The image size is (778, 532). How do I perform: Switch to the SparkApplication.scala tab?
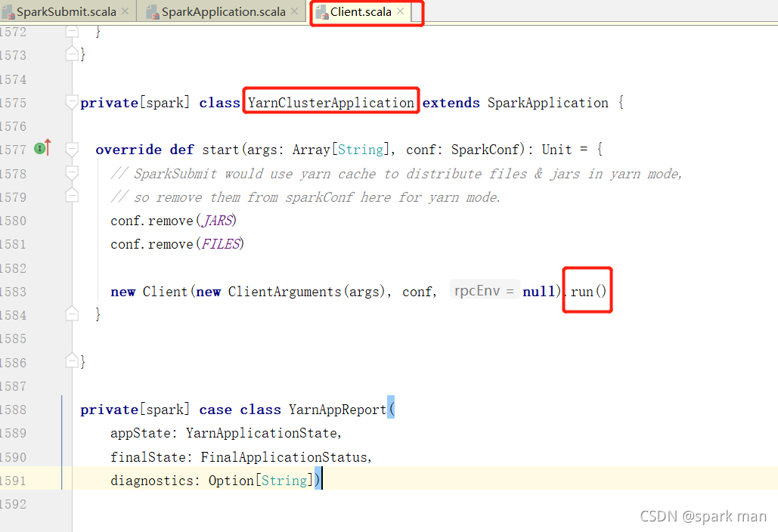[223, 11]
